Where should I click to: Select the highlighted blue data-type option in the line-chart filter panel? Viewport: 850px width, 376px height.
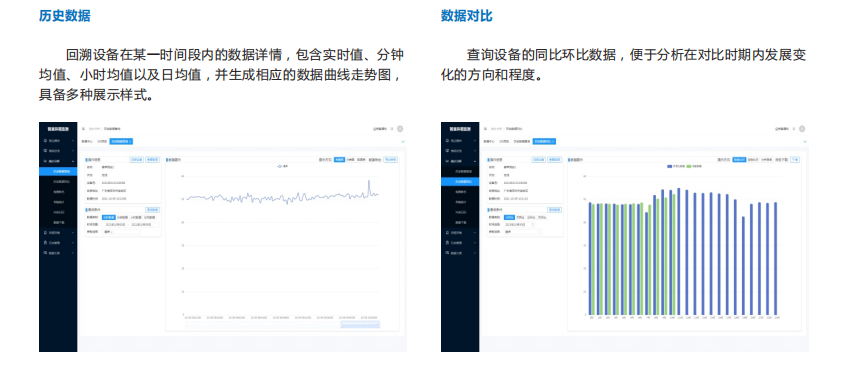(x=108, y=217)
